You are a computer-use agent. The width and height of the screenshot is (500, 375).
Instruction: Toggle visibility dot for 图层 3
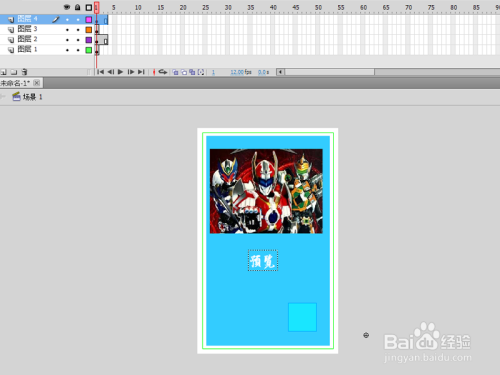point(67,30)
